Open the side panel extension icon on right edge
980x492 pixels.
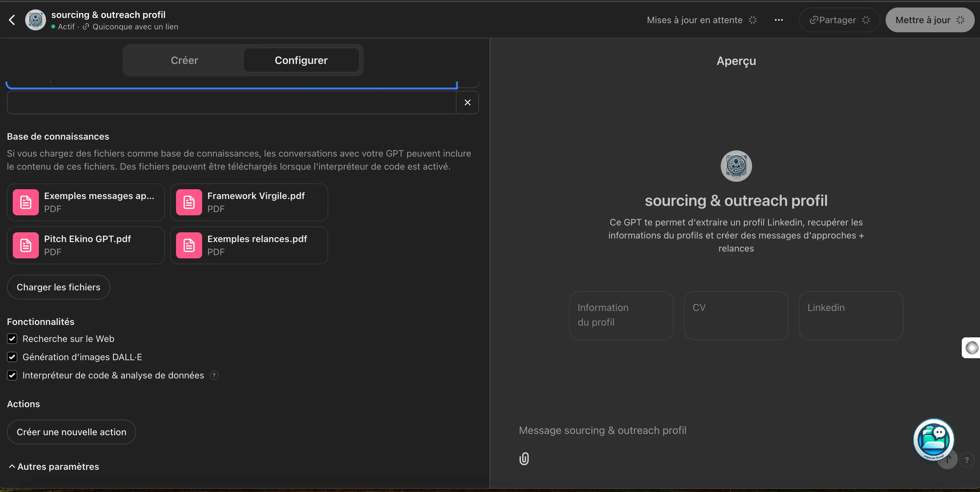[972, 347]
